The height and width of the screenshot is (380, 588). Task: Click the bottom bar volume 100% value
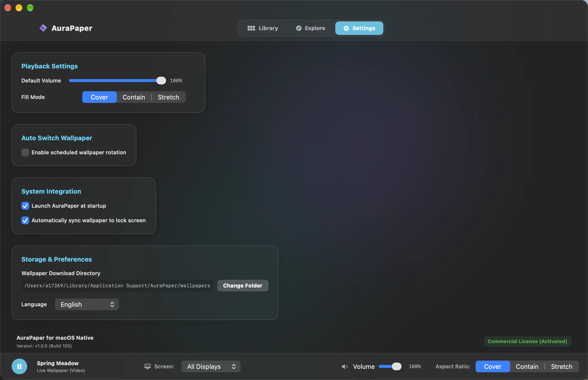(x=415, y=366)
